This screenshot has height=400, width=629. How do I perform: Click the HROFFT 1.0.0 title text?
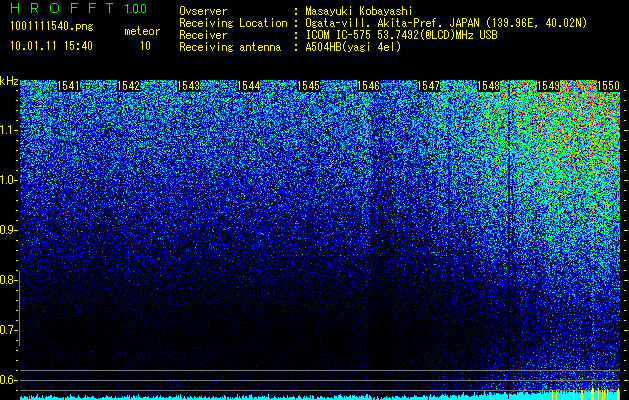(79, 8)
